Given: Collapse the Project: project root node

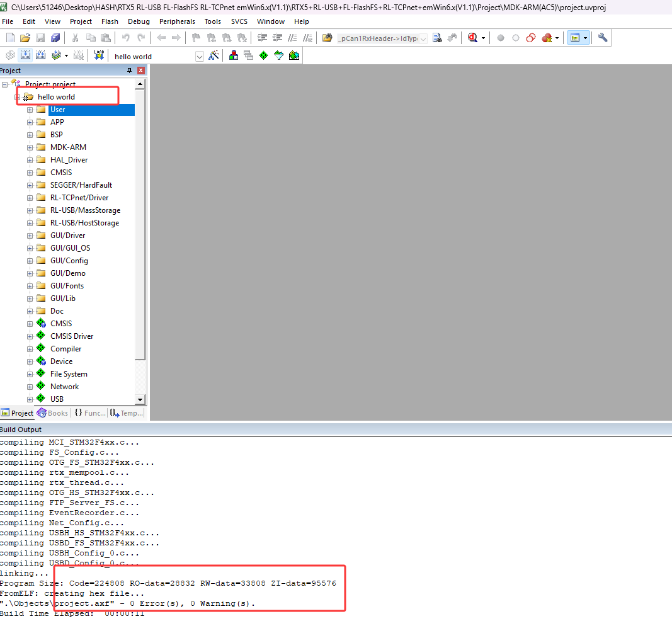Looking at the screenshot, I should coord(4,84).
